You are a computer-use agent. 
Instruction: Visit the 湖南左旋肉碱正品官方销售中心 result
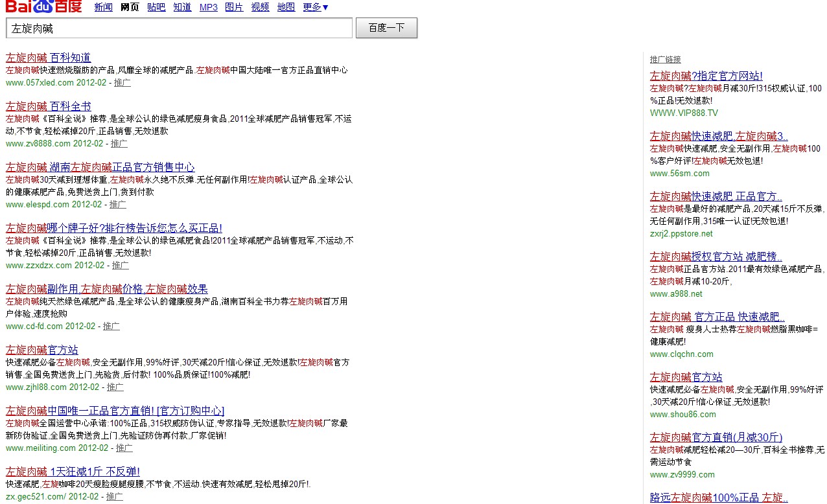pos(100,167)
